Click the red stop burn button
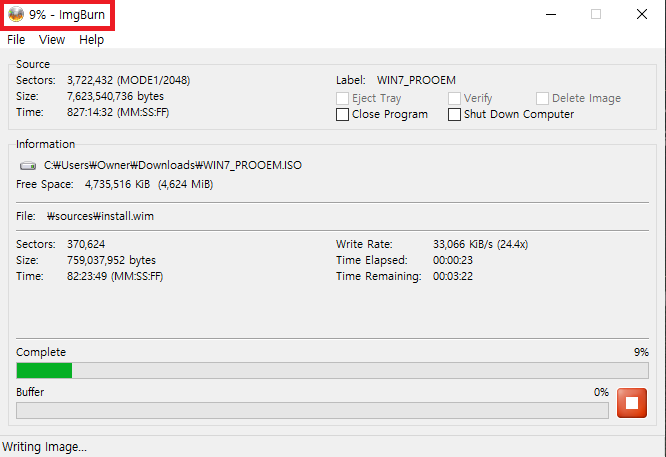Image resolution: width=666 pixels, height=457 pixels. pyautogui.click(x=632, y=403)
